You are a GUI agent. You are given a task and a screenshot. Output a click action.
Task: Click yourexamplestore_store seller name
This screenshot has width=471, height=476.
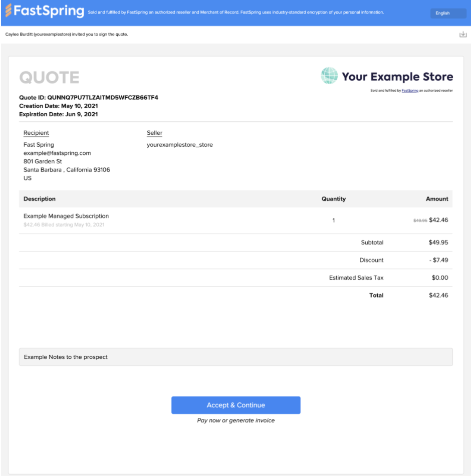[180, 145]
